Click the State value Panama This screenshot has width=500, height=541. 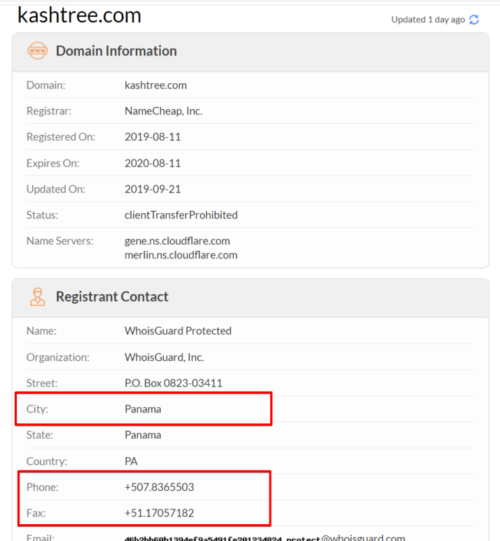[x=143, y=435]
